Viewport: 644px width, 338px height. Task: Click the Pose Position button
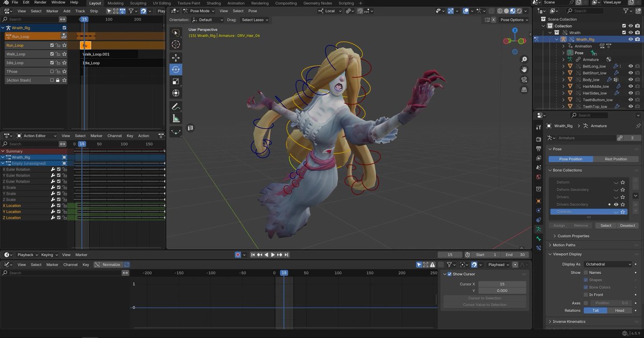point(571,159)
